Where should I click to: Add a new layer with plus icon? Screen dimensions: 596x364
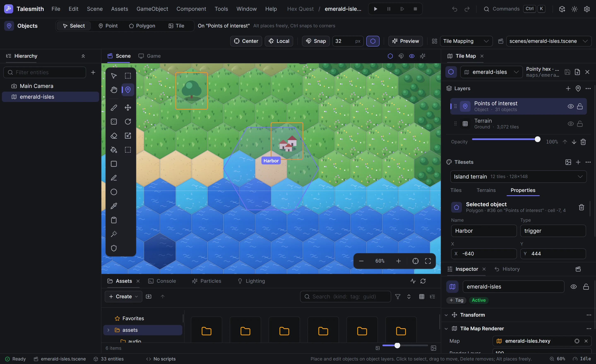click(x=568, y=89)
